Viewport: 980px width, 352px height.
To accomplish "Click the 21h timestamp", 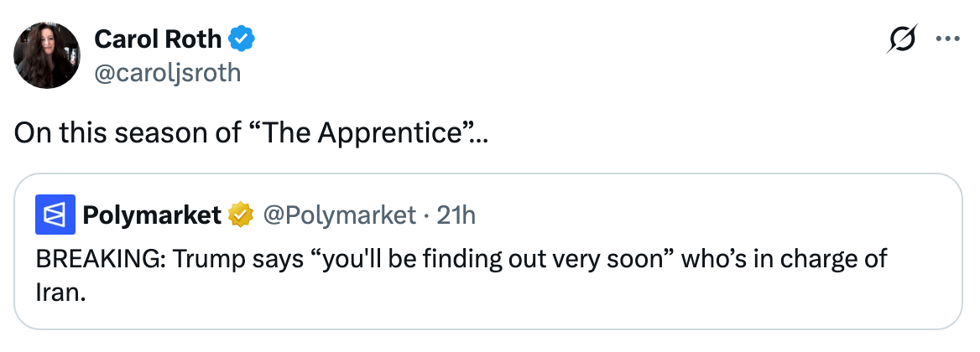I will pos(456,216).
